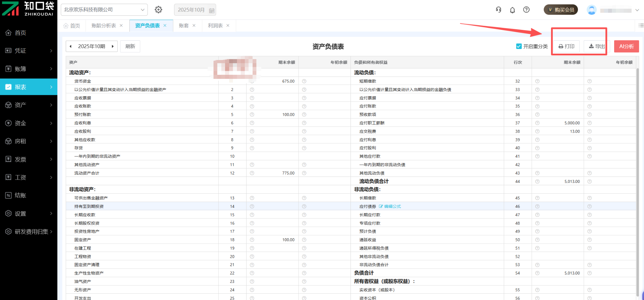Go to previous period with left arrow

click(71, 46)
